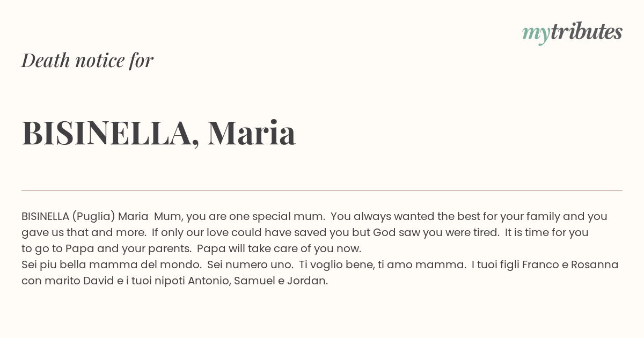Click the horizontal divider line under the title
The image size is (644, 338).
(322, 190)
